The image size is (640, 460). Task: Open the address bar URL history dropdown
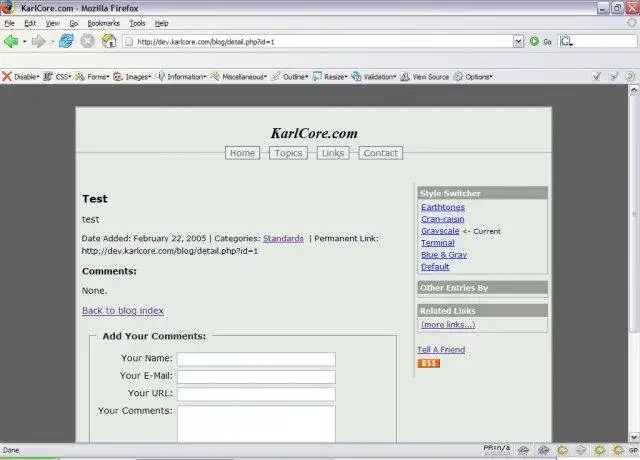coord(518,41)
